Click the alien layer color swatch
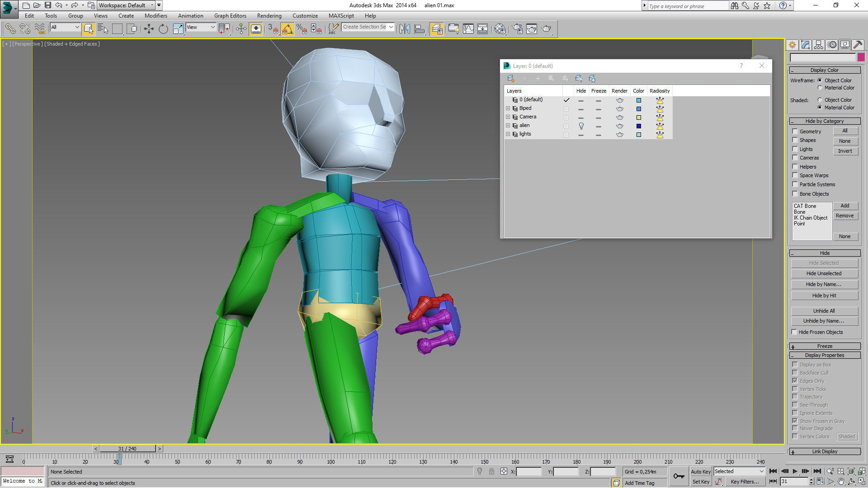This screenshot has width=868, height=488. 638,126
